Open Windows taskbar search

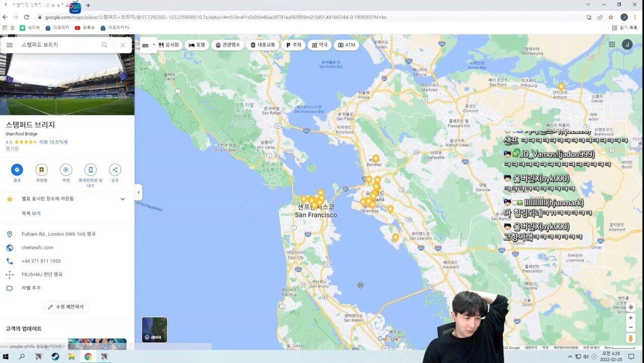tap(22, 356)
